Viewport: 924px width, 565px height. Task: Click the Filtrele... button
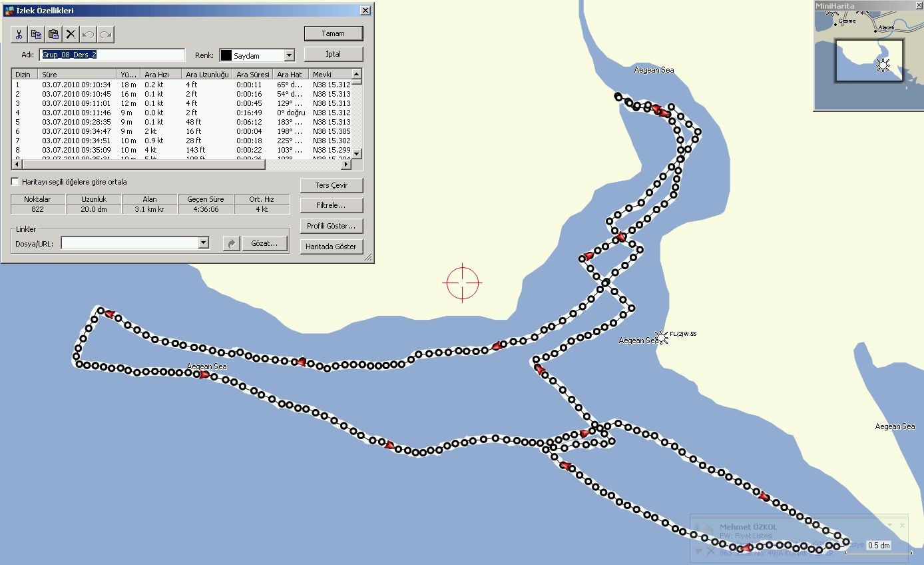[332, 205]
